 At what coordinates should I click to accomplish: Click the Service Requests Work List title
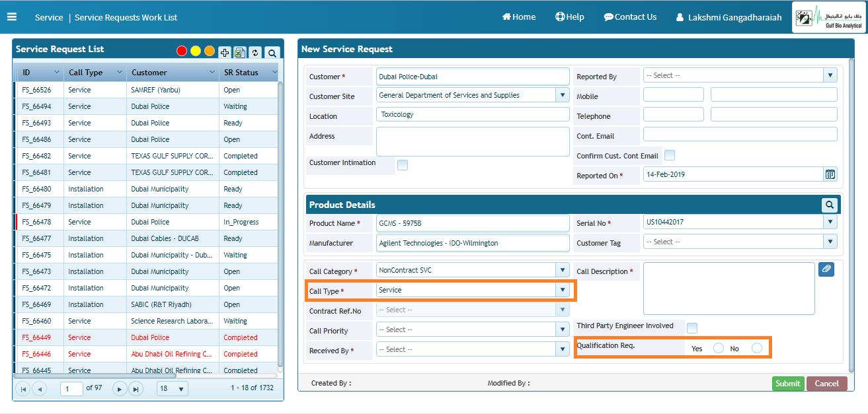point(126,17)
